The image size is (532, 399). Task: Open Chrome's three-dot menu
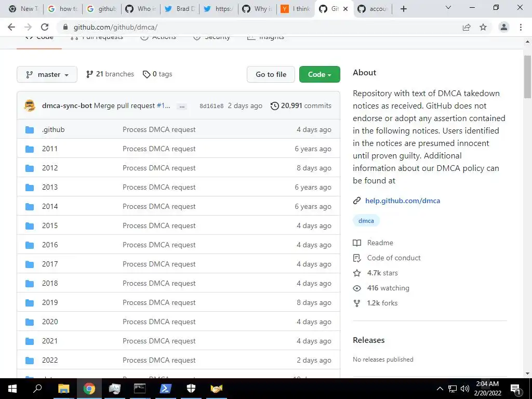pos(521,27)
